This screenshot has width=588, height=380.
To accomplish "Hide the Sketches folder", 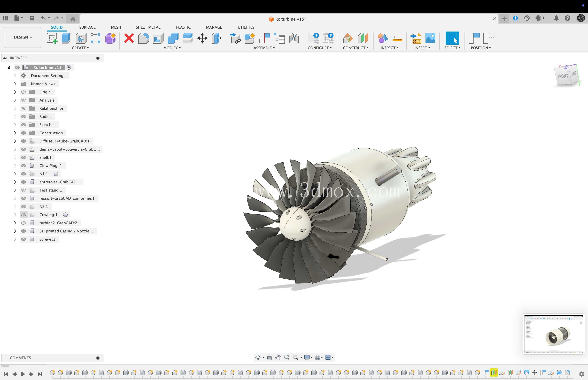I will [24, 125].
